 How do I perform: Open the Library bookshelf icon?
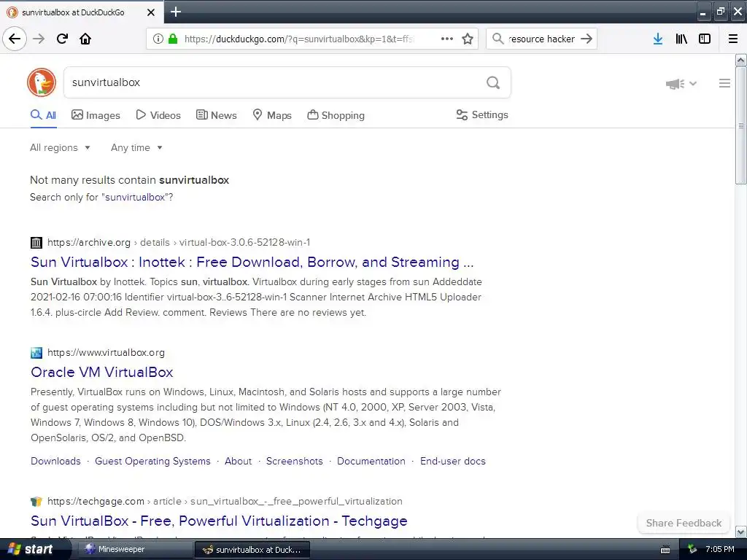(681, 39)
